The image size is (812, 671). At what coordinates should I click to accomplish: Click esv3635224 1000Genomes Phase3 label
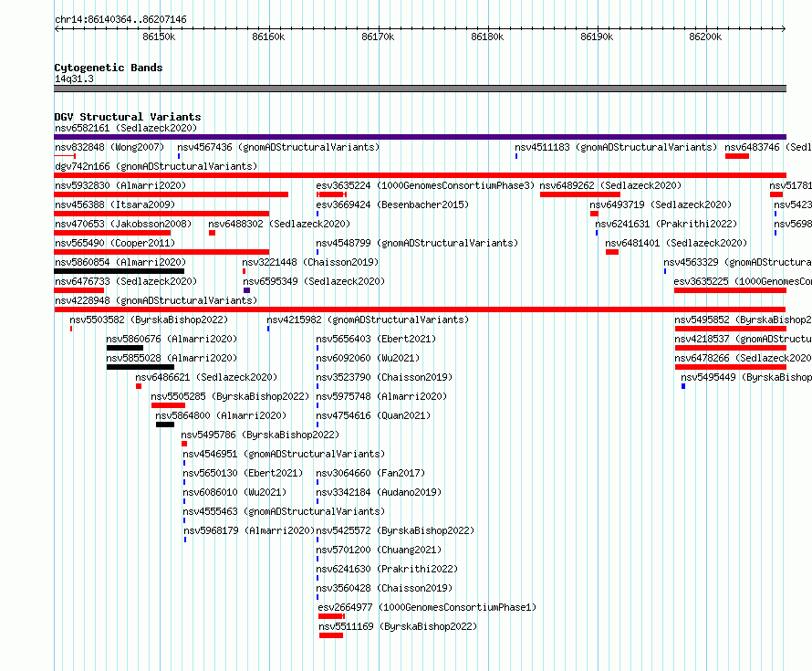coord(425,185)
